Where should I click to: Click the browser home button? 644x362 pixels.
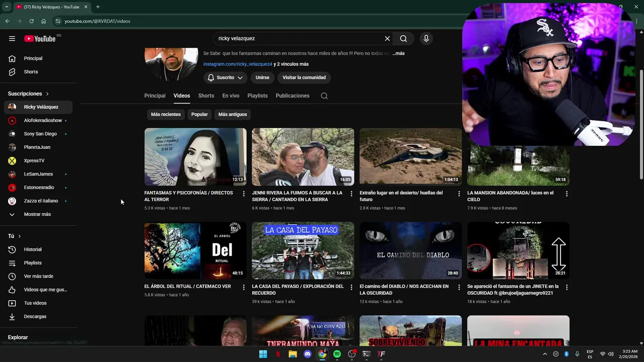tap(43, 21)
